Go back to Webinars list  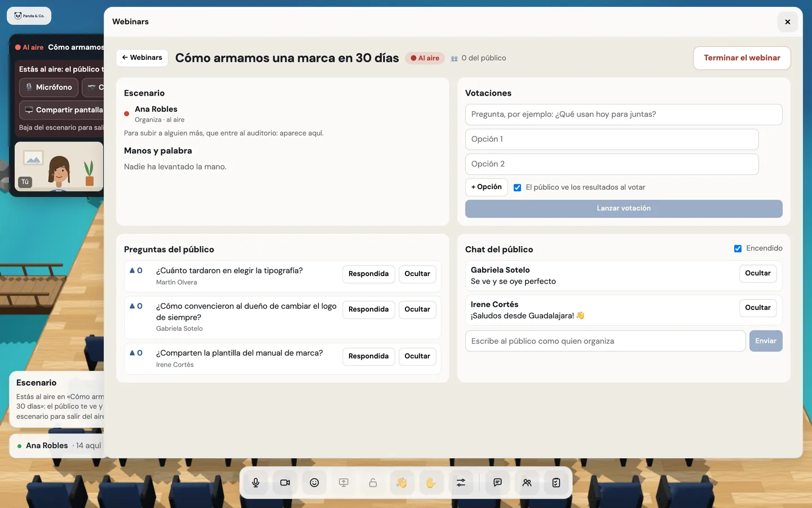(x=142, y=58)
